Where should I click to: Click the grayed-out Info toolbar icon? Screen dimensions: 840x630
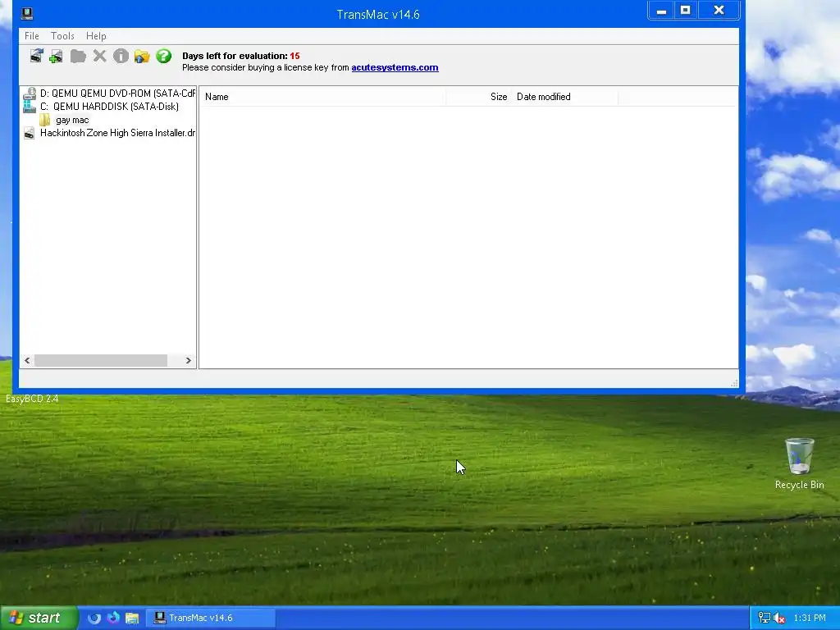click(x=121, y=57)
